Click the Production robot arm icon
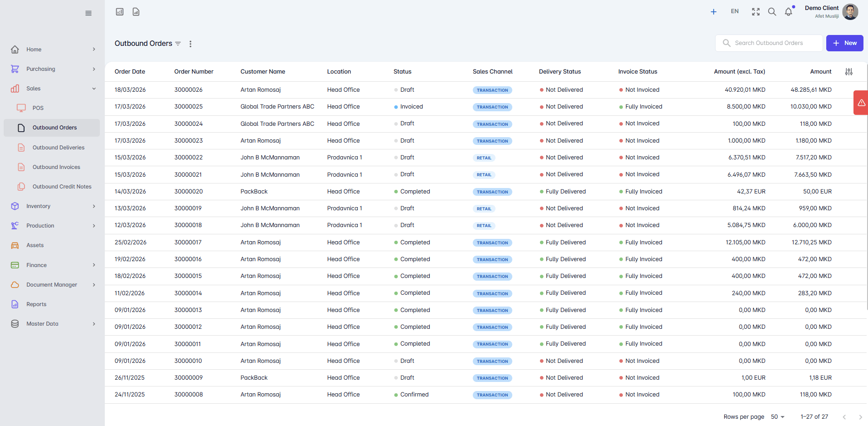The height and width of the screenshot is (426, 868). [15, 226]
